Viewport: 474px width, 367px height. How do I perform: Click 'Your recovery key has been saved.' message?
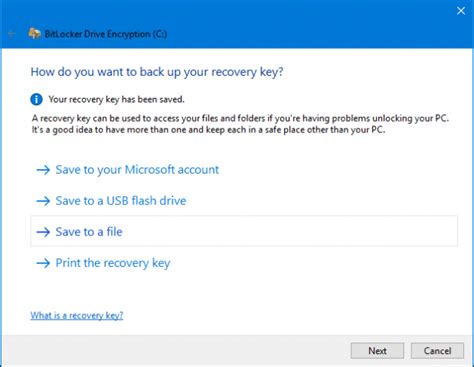click(x=116, y=99)
